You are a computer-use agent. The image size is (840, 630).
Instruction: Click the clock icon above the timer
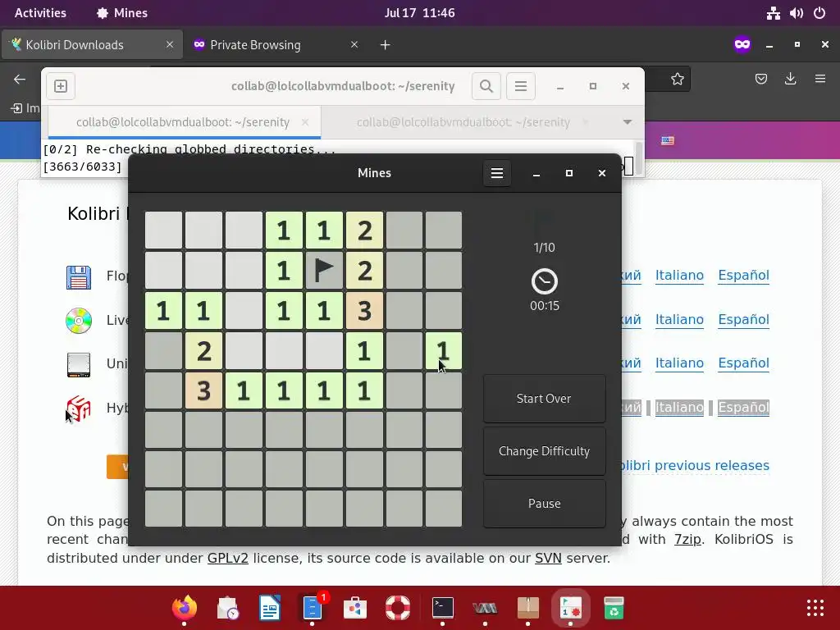(x=545, y=281)
